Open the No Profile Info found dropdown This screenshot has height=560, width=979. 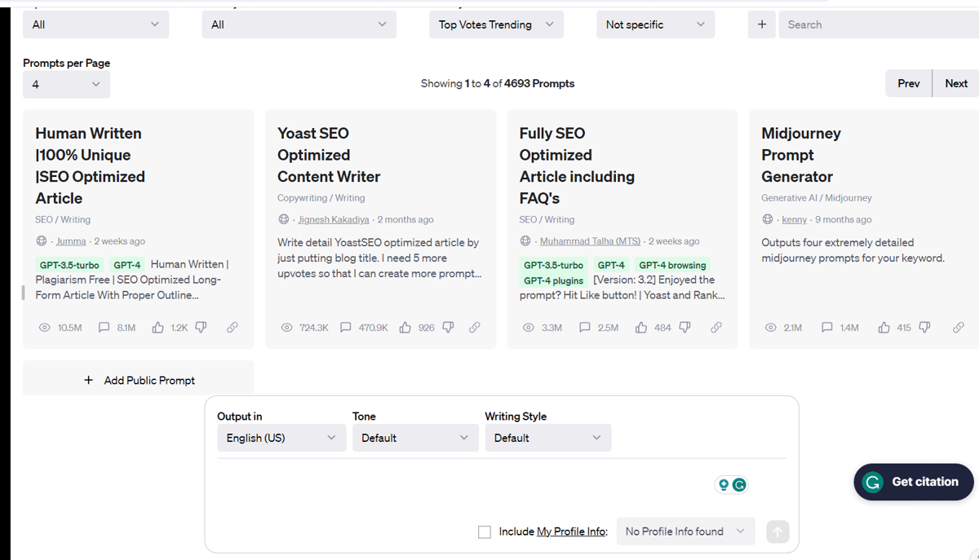coord(685,531)
